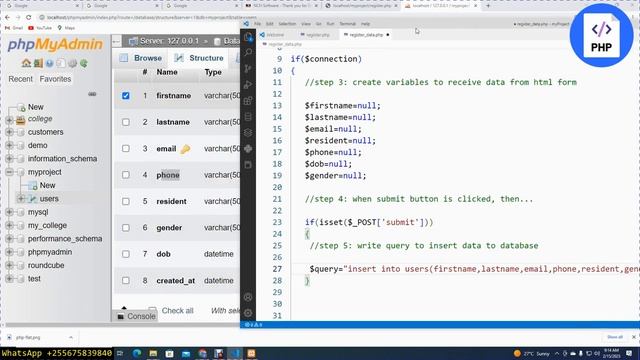
Task: Open VS Code Explorer icon
Action: pyautogui.click(x=248, y=37)
